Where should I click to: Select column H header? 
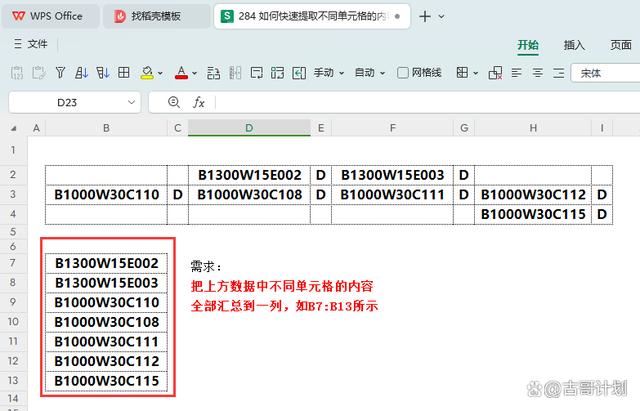533,128
